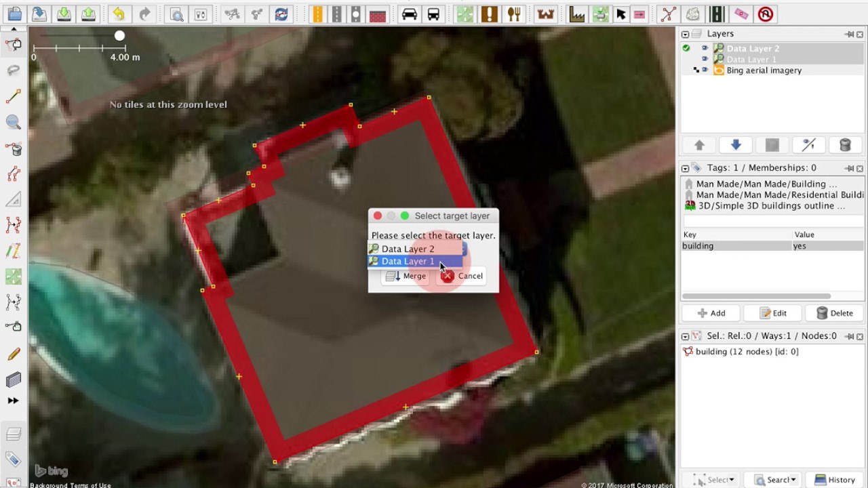The image size is (868, 488).
Task: Select Data Layer 2 in Layers panel
Action: 772,49
